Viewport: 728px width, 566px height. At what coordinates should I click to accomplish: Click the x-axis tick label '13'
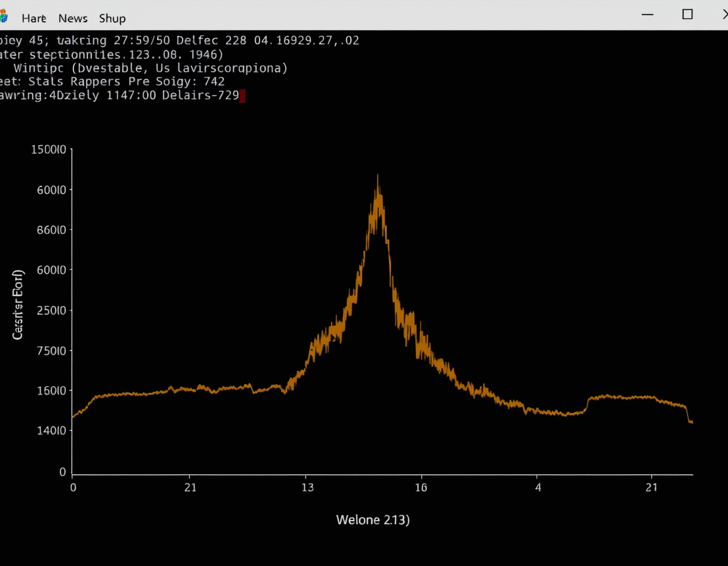(307, 488)
